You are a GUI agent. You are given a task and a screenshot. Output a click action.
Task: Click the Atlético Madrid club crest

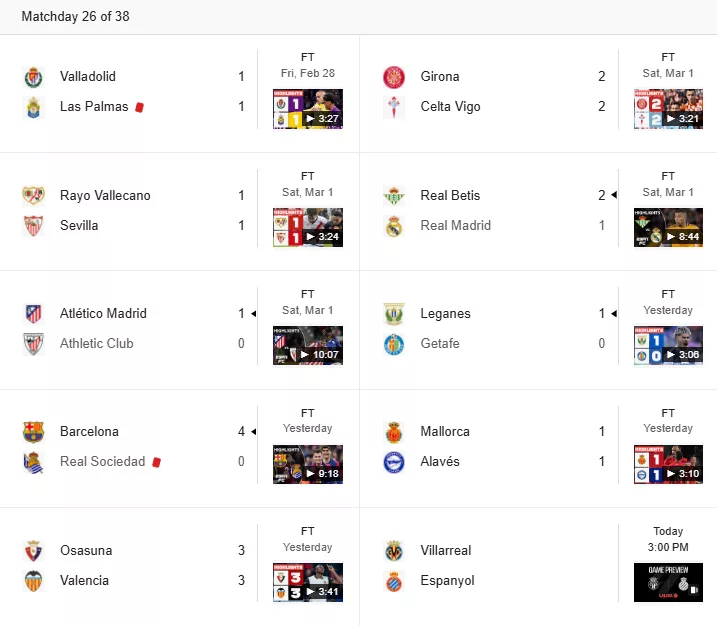pyautogui.click(x=33, y=314)
